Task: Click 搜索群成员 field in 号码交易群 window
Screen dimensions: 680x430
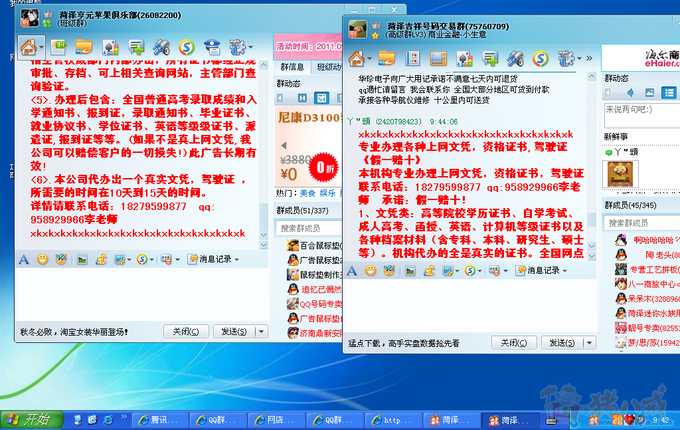Action: [641, 223]
